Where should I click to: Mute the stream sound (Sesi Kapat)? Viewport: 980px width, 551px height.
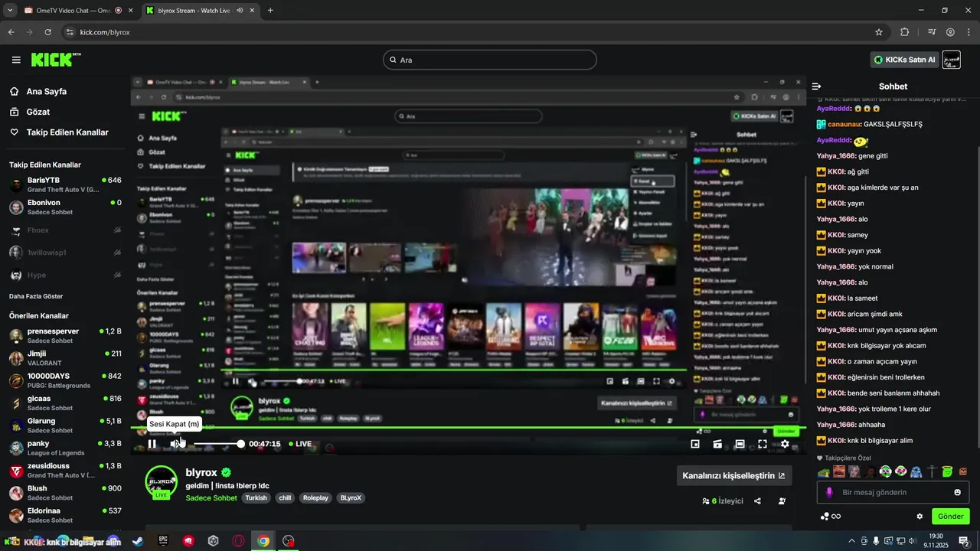[x=176, y=444]
